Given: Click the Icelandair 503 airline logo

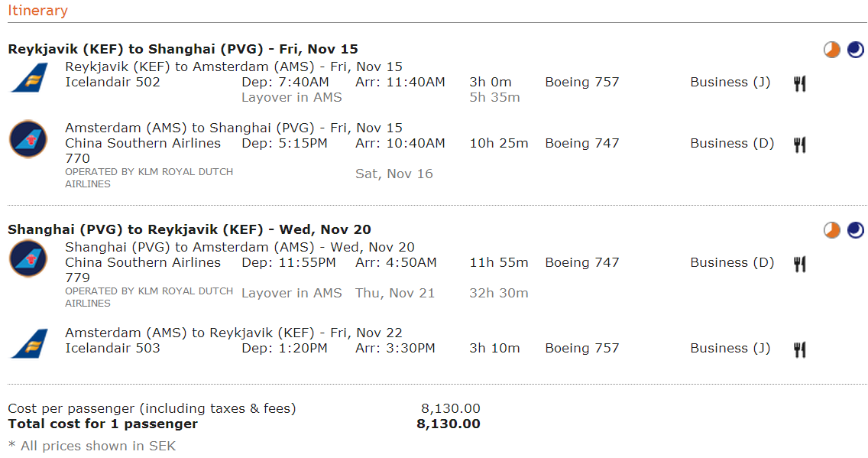Looking at the screenshot, I should 29,343.
